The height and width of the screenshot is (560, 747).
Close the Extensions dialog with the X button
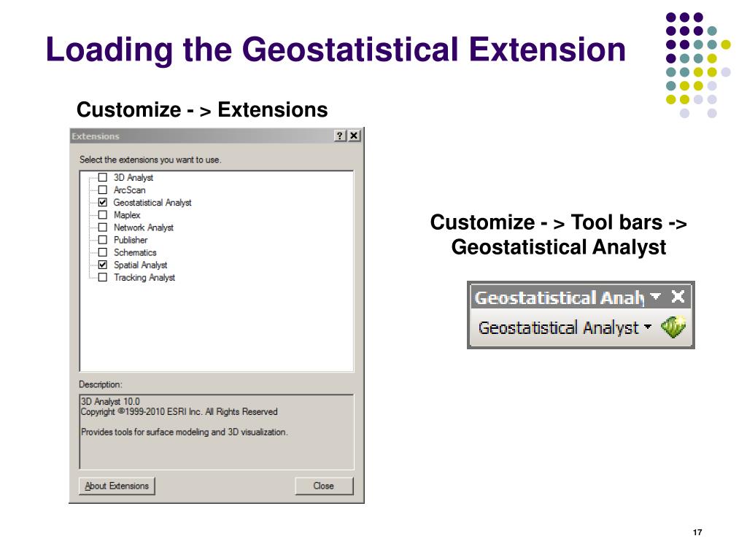point(354,136)
